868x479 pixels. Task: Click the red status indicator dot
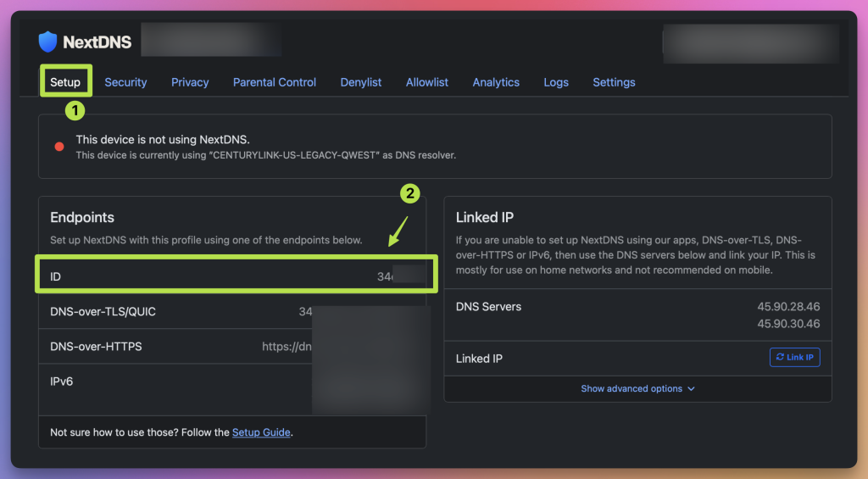coord(59,146)
